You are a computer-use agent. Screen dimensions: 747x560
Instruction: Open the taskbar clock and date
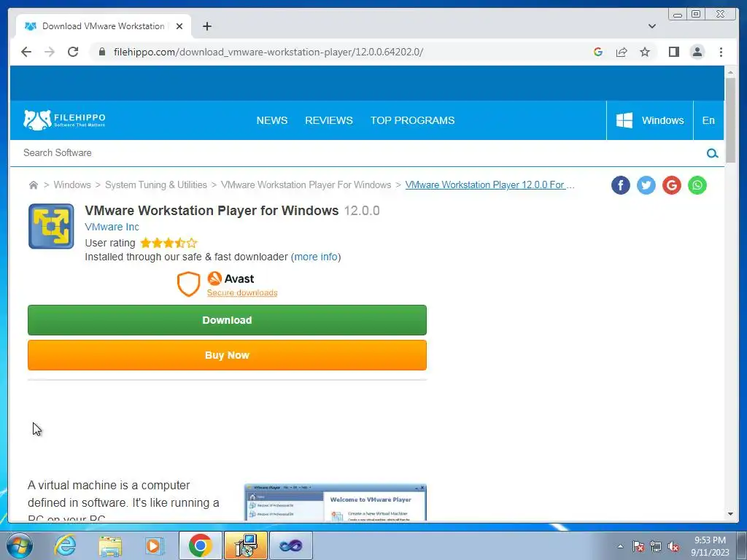coord(710,546)
